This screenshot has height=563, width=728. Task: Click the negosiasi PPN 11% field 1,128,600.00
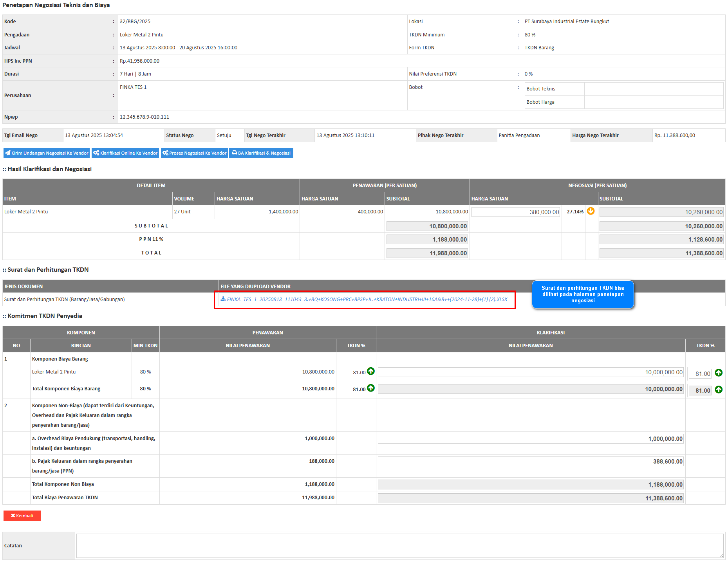[661, 240]
